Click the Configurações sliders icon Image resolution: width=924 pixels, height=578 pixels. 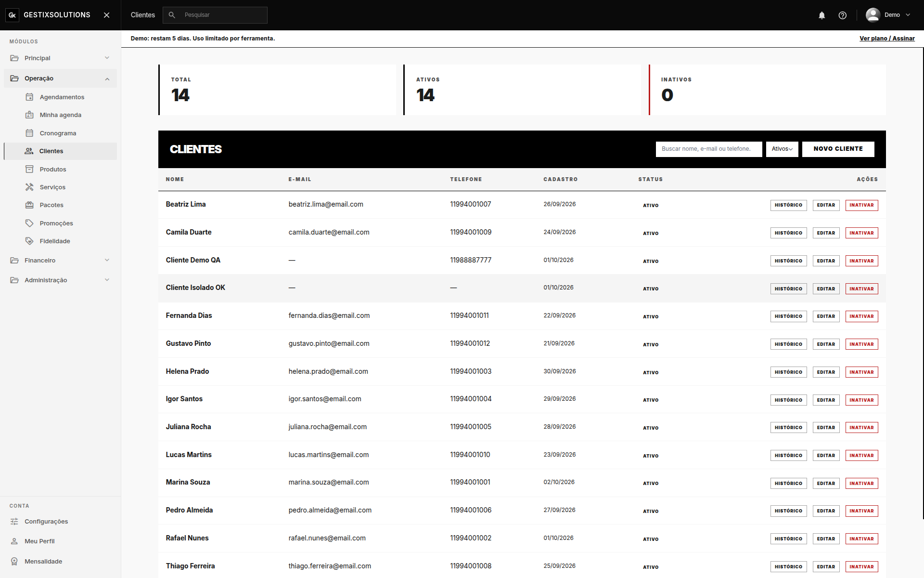[14, 521]
